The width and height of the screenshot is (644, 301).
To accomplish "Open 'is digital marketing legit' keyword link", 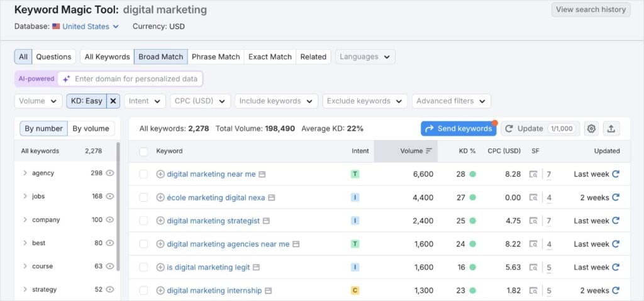I will tap(208, 267).
